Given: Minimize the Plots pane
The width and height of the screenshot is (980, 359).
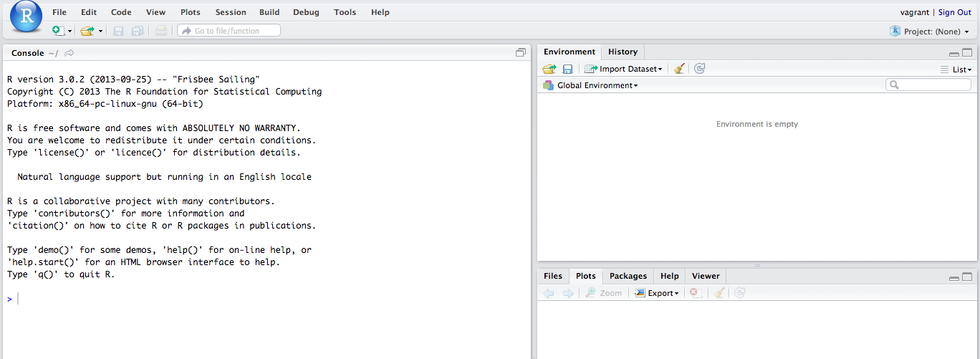Looking at the screenshot, I should (x=954, y=278).
